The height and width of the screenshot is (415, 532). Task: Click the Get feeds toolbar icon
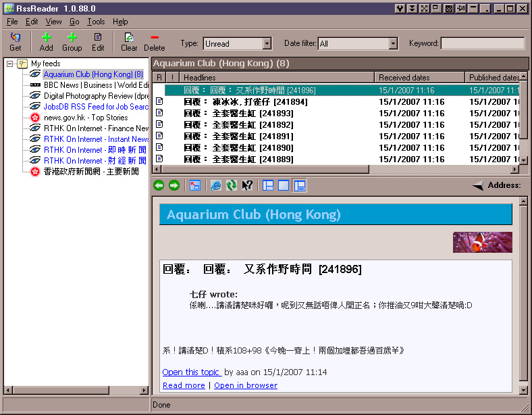point(16,37)
